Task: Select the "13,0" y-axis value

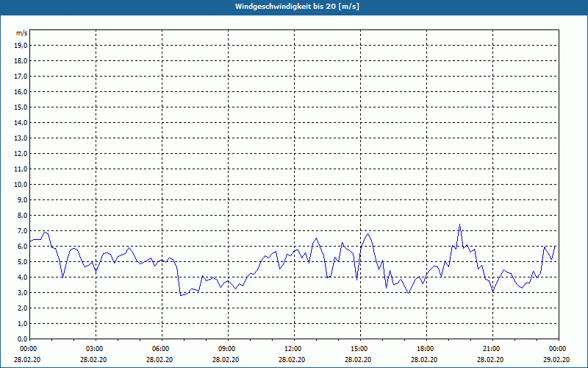Action: [21, 138]
